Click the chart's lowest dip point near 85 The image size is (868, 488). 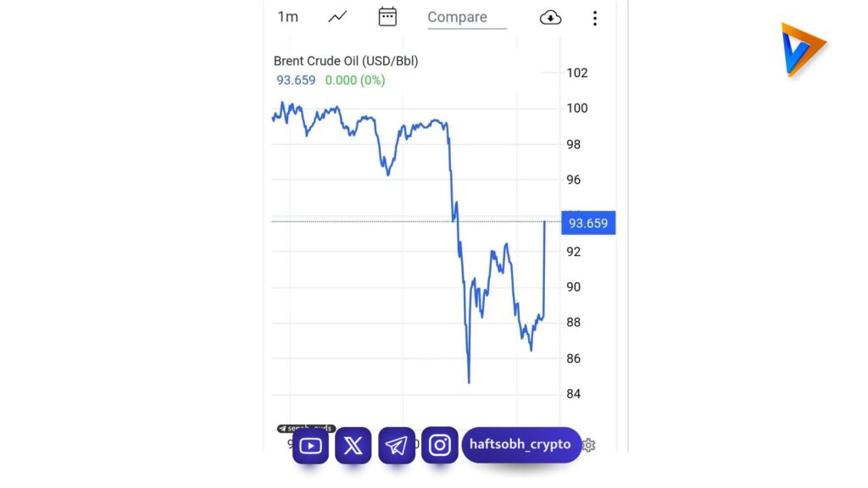point(469,380)
